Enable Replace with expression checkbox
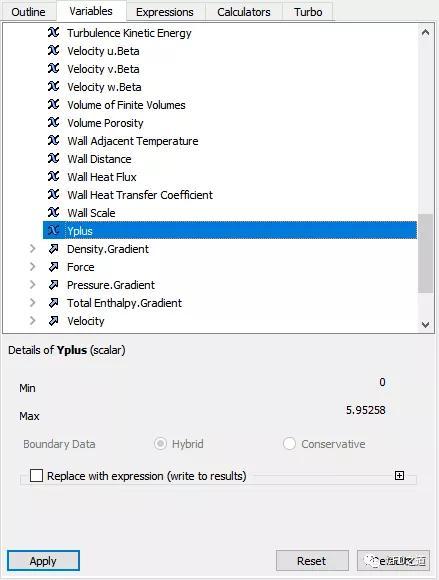The width and height of the screenshot is (439, 580). coord(36,475)
